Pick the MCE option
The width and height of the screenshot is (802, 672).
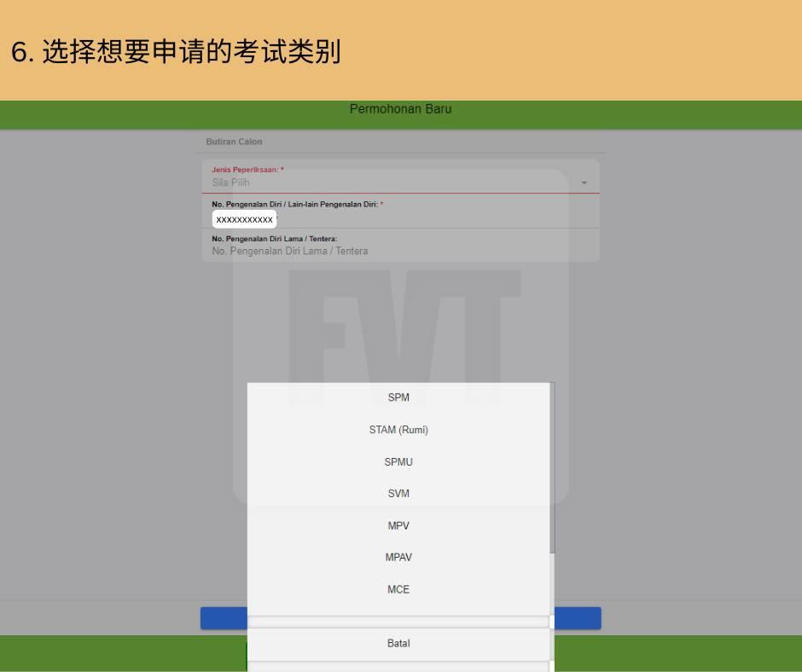click(x=398, y=589)
